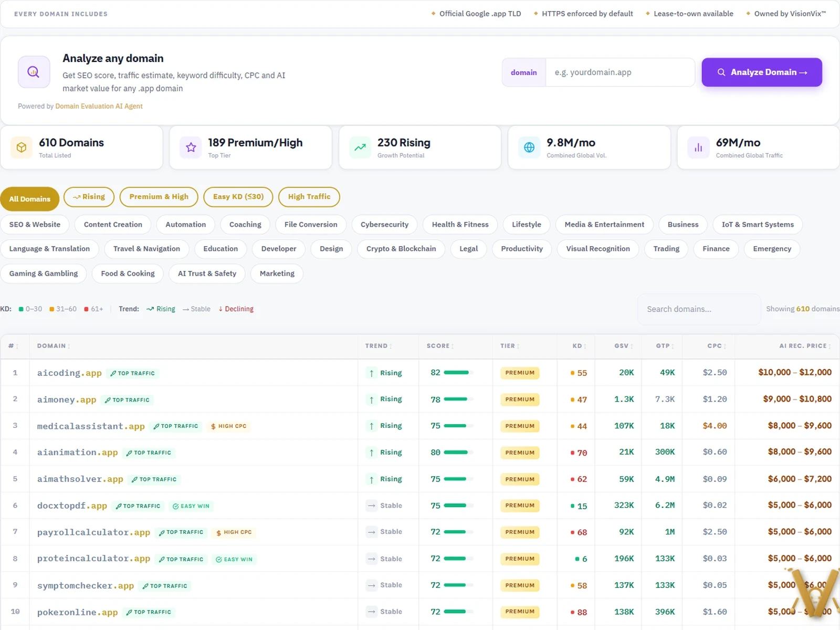Click the cube icon beside 610 Domains
This screenshot has width=840, height=630.
22,148
